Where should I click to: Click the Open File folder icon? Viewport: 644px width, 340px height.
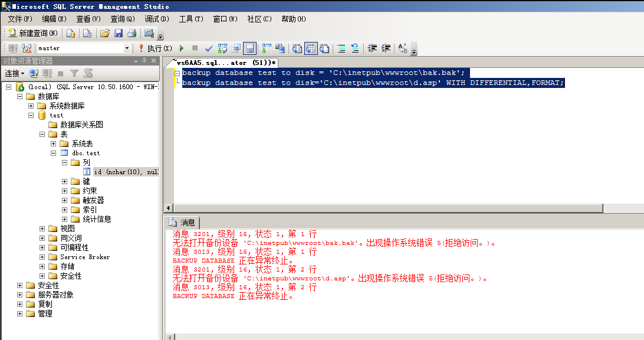[x=105, y=33]
